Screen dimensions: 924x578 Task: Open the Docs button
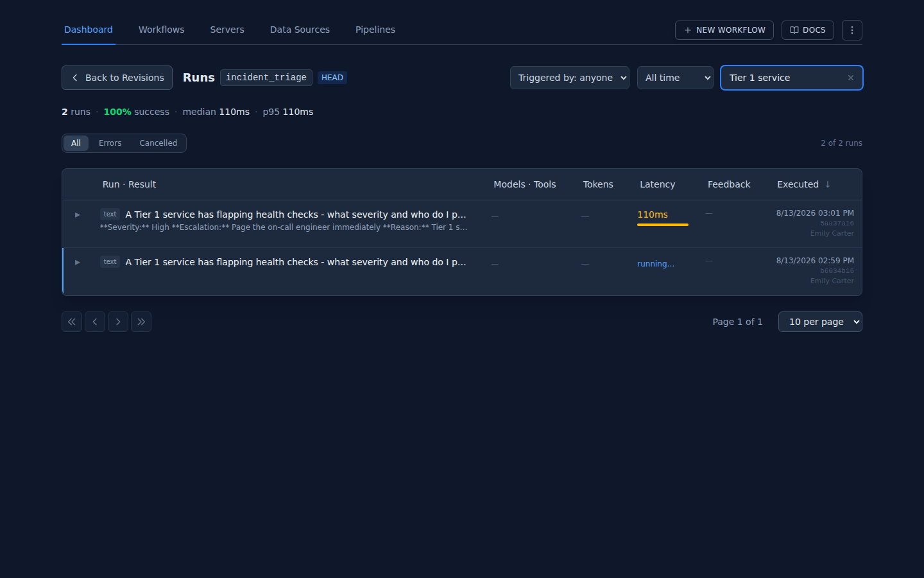pyautogui.click(x=807, y=30)
